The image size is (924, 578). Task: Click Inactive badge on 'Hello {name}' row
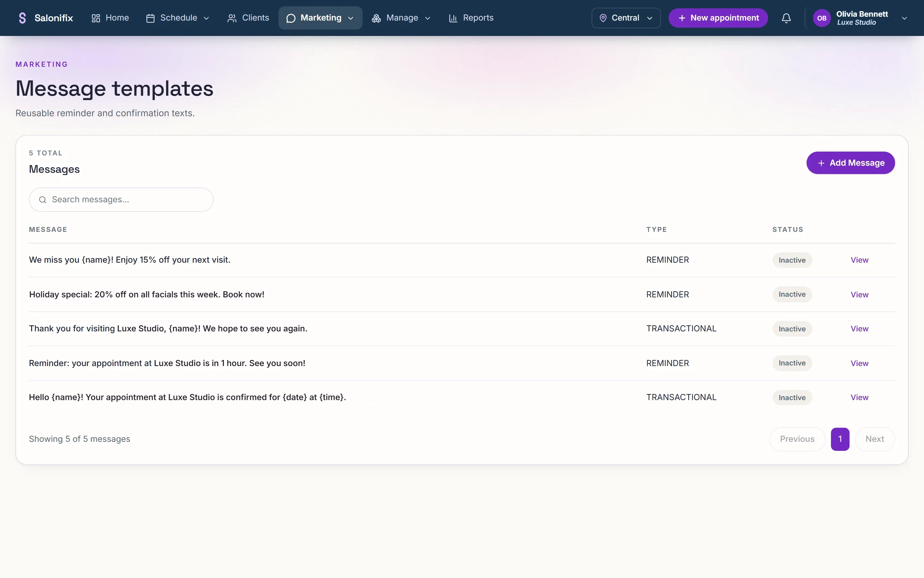[792, 398]
